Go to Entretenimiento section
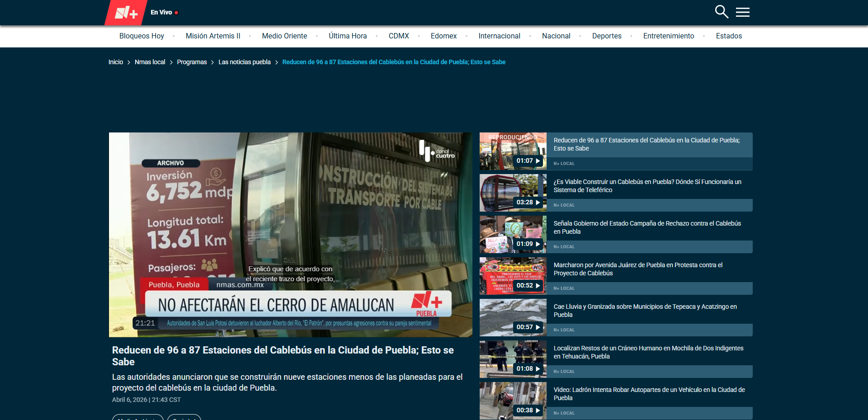Viewport: 868px width, 420px height. [x=669, y=36]
